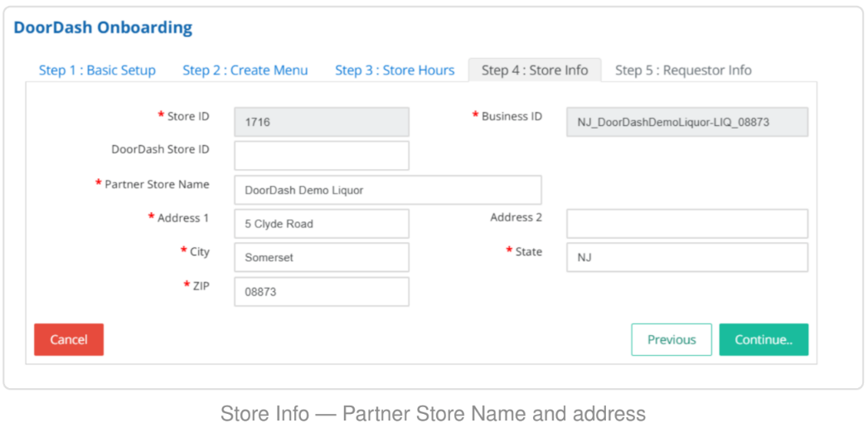Click the Business ID label
Screen dimensions: 868x428
point(512,116)
